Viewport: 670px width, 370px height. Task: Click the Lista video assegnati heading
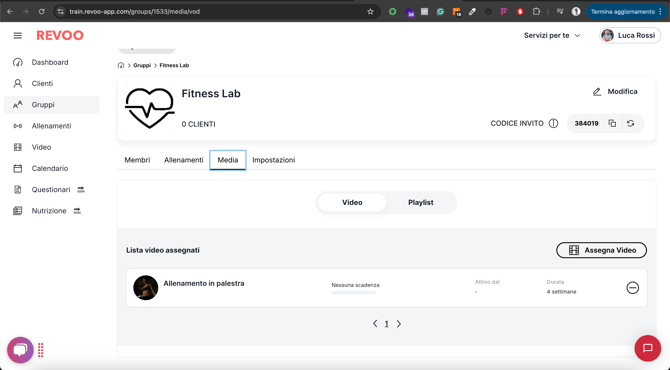(163, 250)
